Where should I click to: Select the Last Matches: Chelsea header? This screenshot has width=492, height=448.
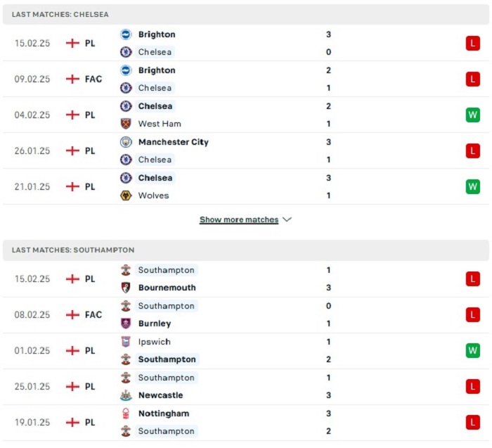(246, 15)
